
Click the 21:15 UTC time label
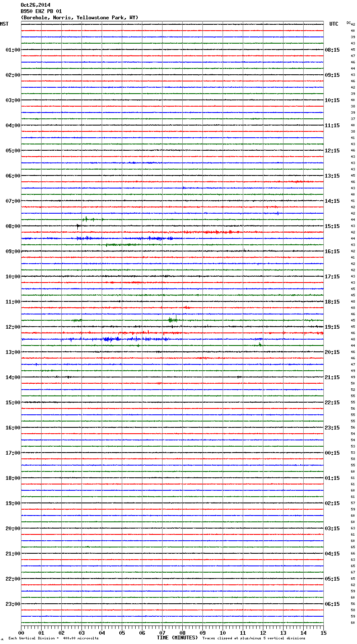pyautogui.click(x=332, y=377)
